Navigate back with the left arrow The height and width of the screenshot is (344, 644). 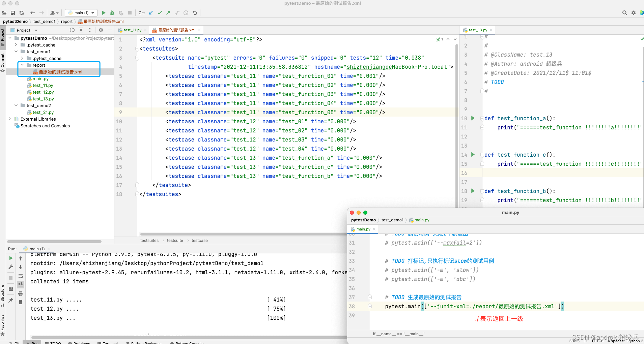(x=33, y=13)
